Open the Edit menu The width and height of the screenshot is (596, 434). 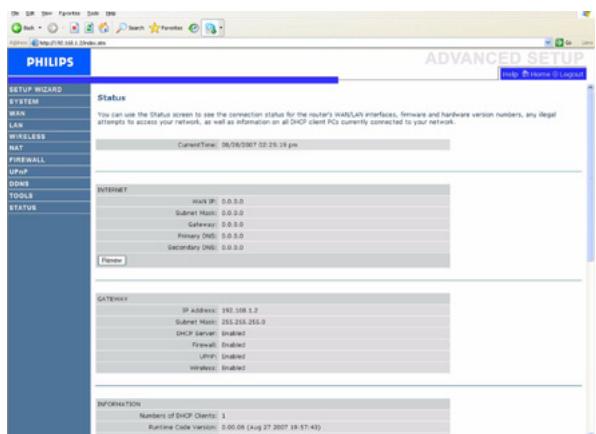[30, 13]
